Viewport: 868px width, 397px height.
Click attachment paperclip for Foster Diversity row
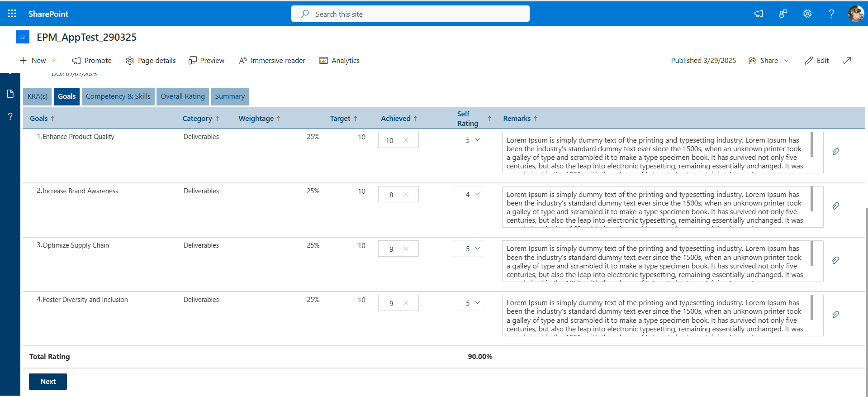click(835, 315)
